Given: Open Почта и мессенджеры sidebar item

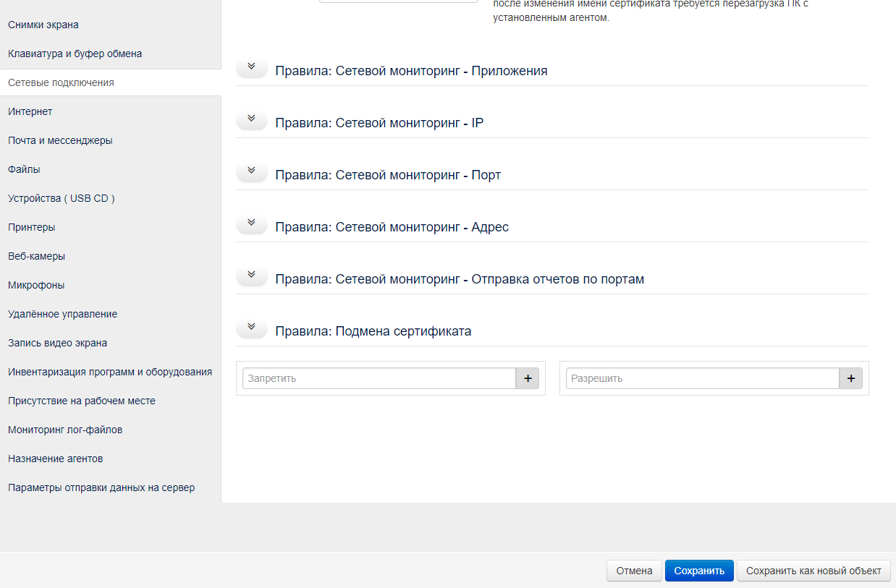Looking at the screenshot, I should point(60,140).
